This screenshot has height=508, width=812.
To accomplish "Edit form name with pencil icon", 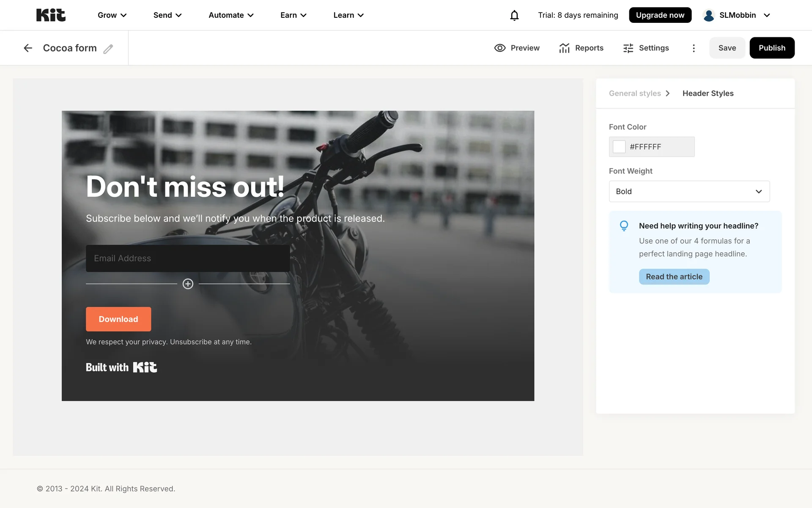I will [x=108, y=49].
